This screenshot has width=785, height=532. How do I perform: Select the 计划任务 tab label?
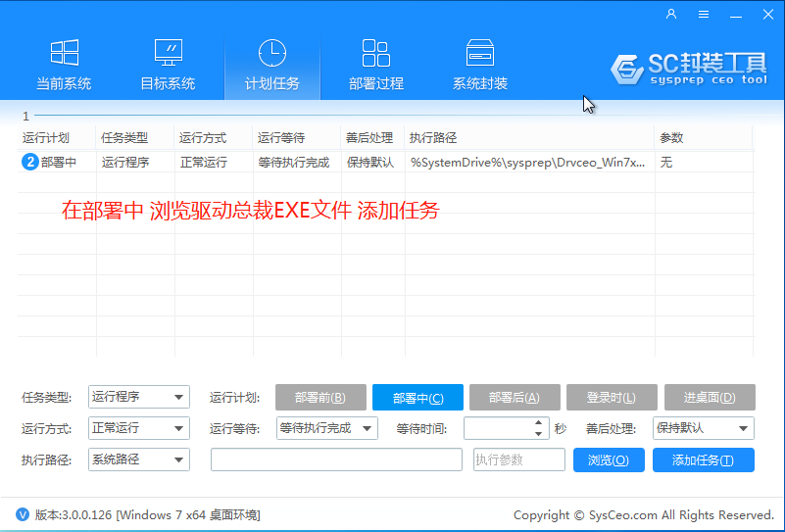(271, 83)
